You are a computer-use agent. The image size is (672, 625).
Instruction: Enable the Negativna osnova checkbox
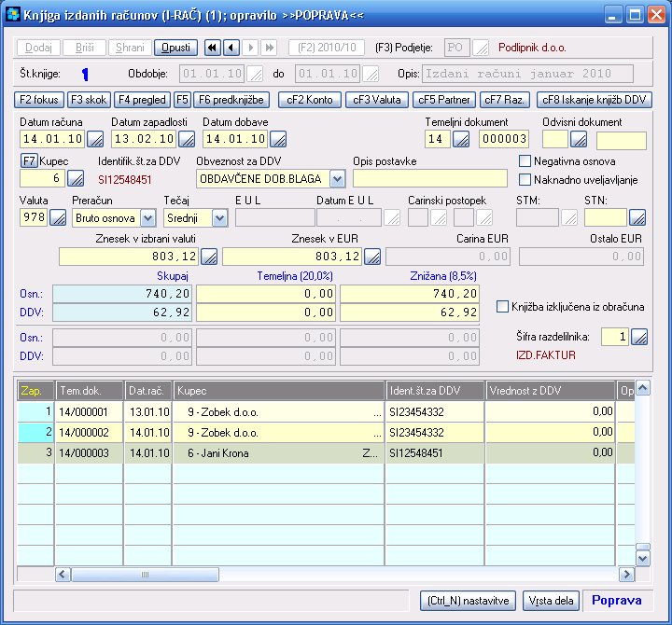[x=525, y=161]
